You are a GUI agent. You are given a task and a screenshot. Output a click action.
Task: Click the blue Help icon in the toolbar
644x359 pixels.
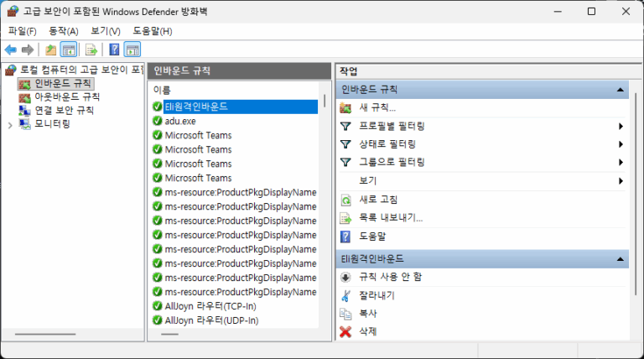pos(114,49)
